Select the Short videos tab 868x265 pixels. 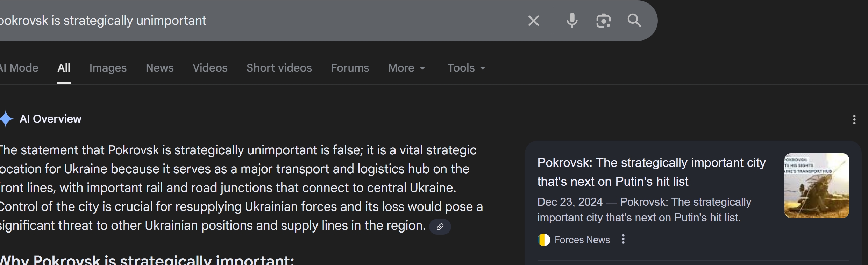(x=279, y=68)
